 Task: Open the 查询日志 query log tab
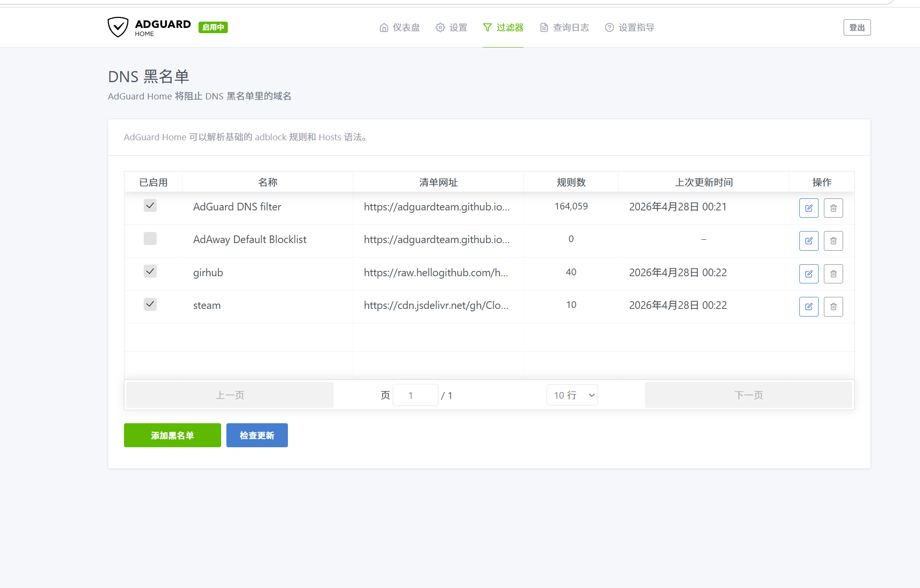coord(564,27)
